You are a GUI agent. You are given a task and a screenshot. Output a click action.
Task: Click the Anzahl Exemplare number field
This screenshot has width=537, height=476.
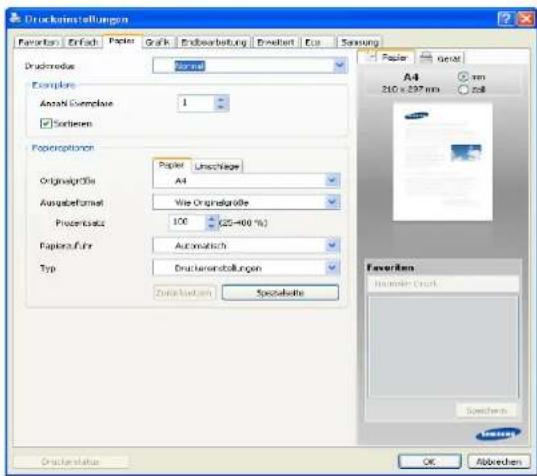coord(196,103)
